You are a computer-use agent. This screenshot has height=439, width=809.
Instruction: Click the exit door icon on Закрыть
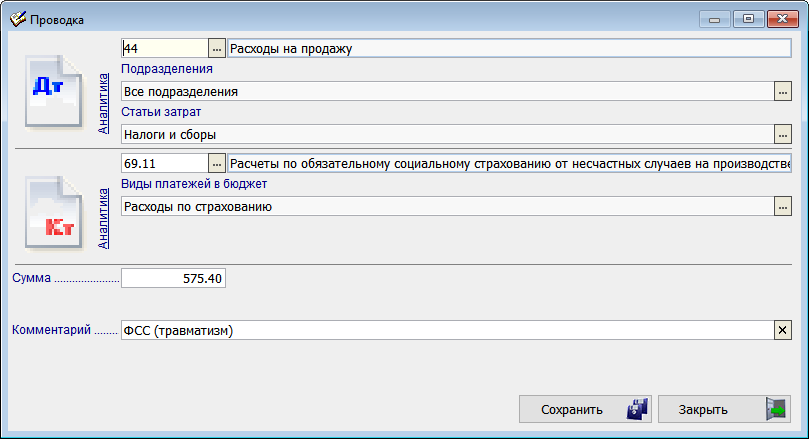[776, 409]
